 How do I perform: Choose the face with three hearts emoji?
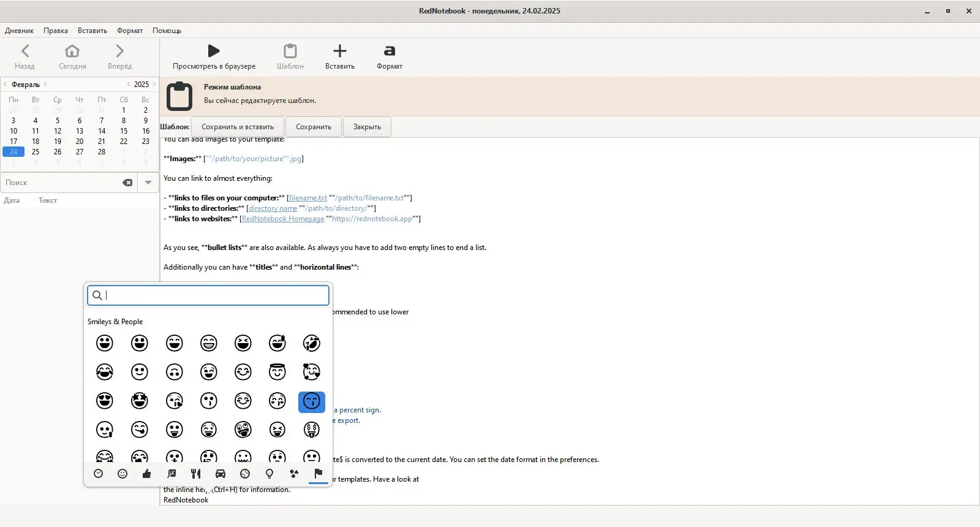pos(312,372)
